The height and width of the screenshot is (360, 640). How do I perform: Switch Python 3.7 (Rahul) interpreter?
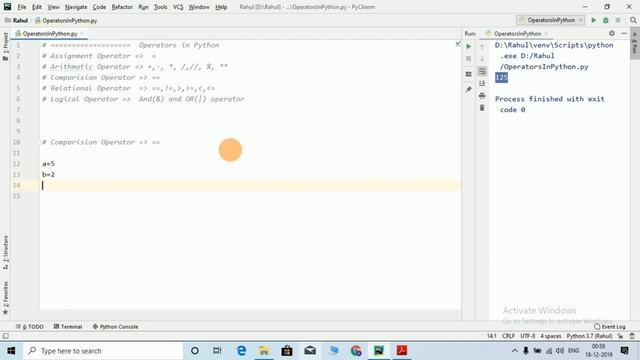click(589, 336)
